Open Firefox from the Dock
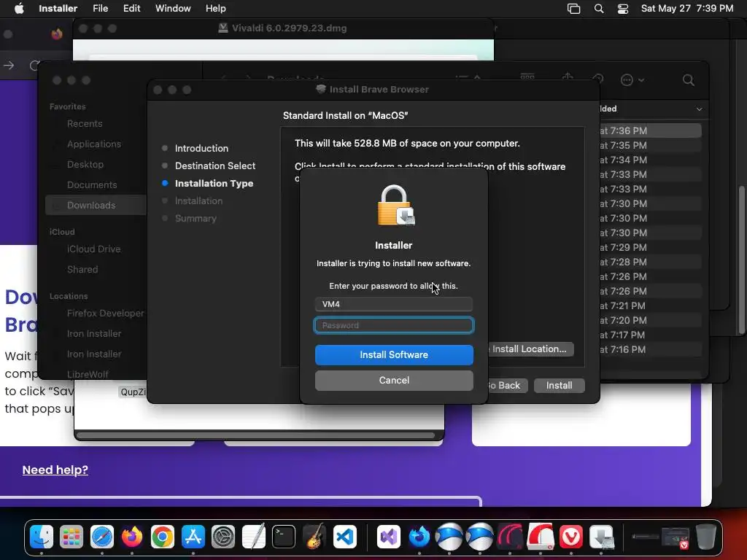 (x=132, y=537)
